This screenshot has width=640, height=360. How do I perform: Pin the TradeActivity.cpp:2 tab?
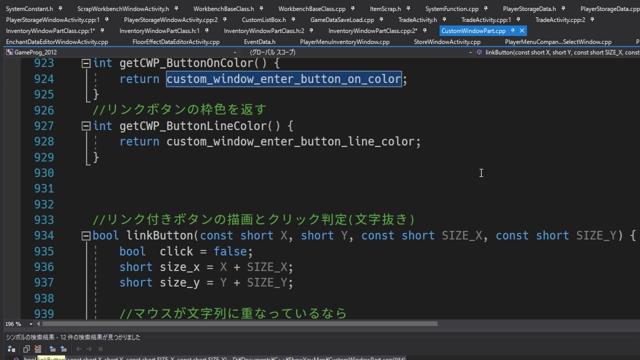point(592,19)
